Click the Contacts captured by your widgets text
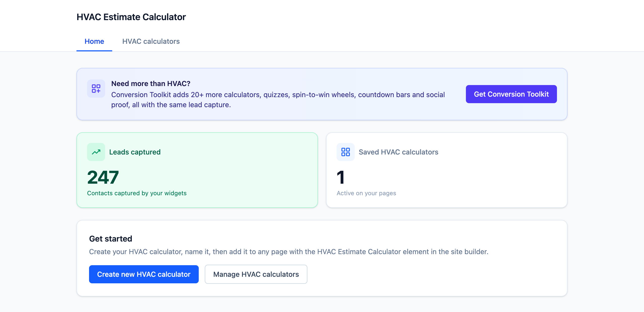 click(137, 193)
